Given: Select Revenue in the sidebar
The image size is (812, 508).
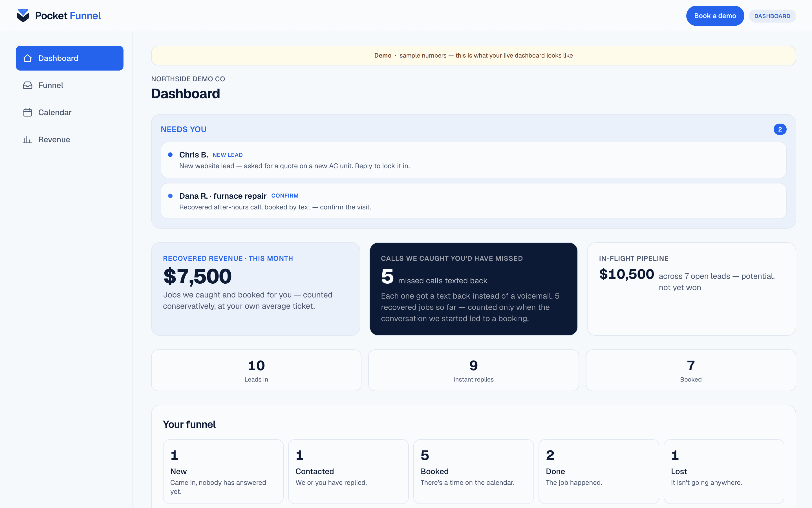Looking at the screenshot, I should (x=69, y=139).
